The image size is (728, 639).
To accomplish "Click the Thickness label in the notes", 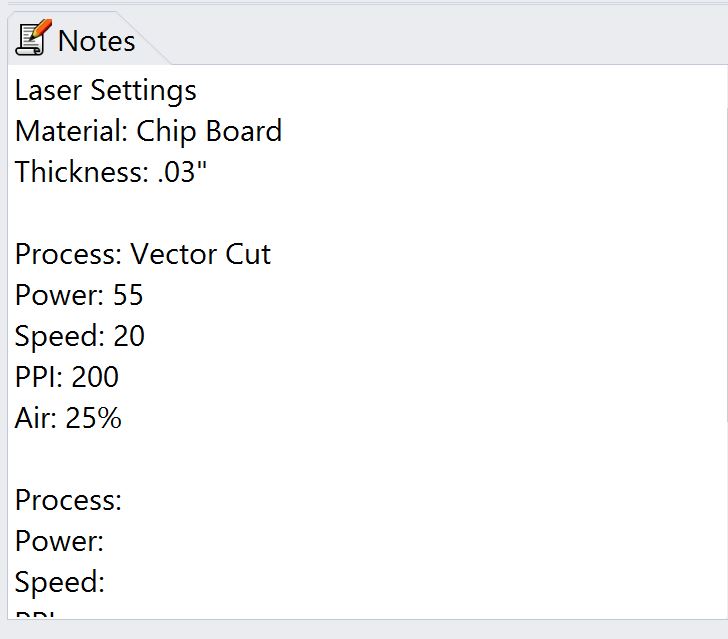I will [x=82, y=172].
